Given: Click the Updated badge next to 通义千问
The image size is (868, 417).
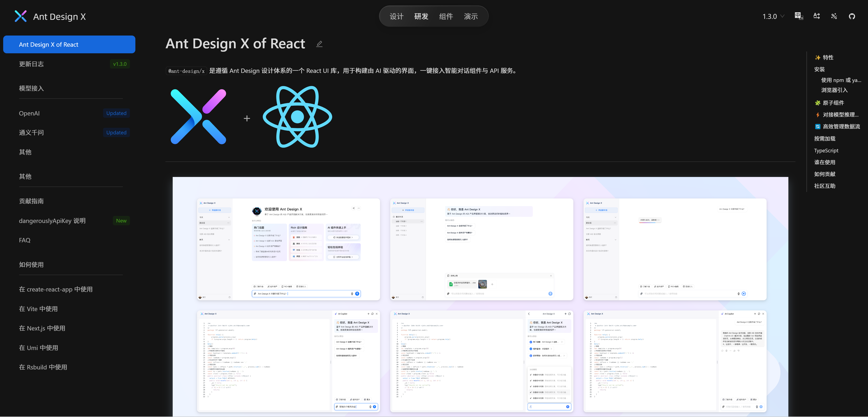Looking at the screenshot, I should tap(116, 133).
